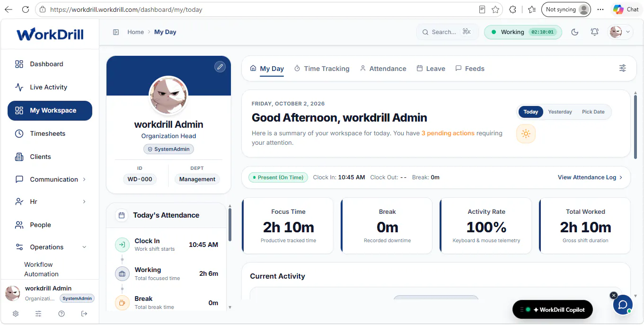Open the settings gear in sidebar footer
Viewport: 644px width, 325px height.
(16, 314)
